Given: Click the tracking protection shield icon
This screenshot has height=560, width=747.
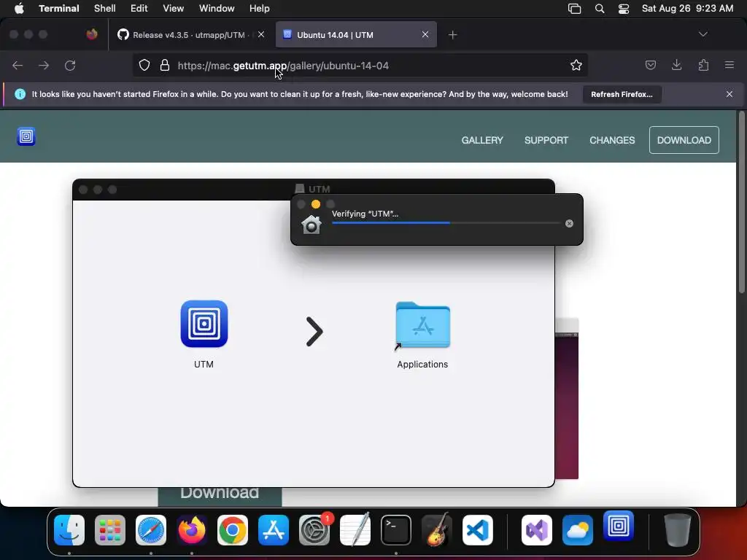Looking at the screenshot, I should click(x=144, y=65).
